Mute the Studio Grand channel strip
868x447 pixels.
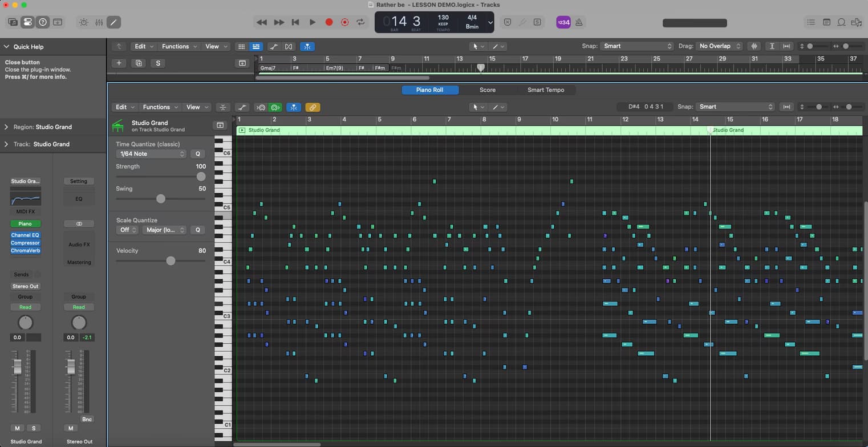tap(17, 428)
